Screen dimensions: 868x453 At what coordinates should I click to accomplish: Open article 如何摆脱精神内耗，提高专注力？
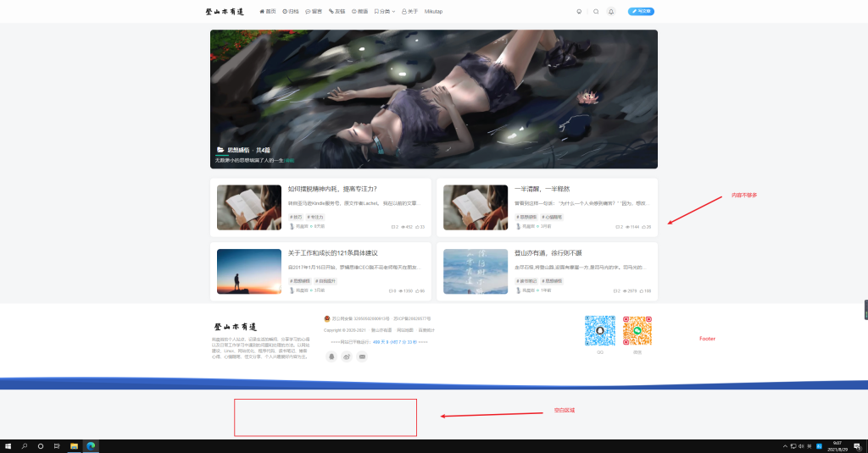[332, 189]
